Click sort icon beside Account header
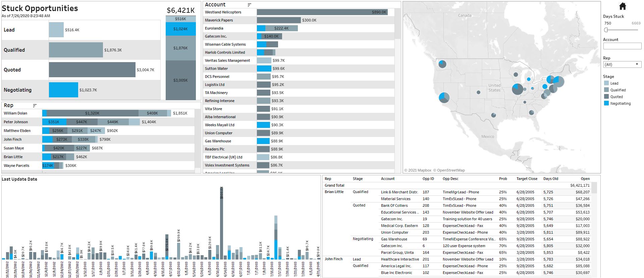This screenshot has width=644, height=278. pyautogui.click(x=249, y=5)
